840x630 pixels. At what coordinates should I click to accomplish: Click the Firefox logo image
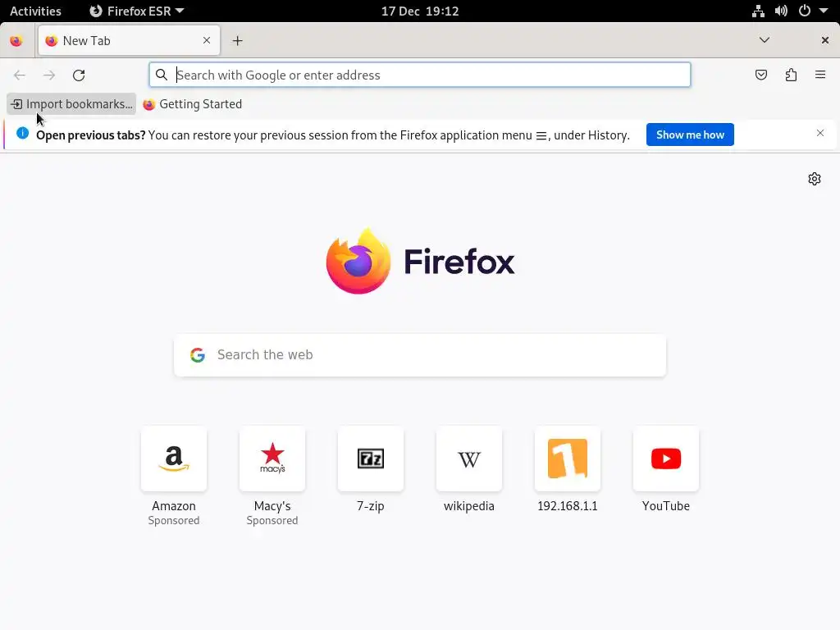358,261
